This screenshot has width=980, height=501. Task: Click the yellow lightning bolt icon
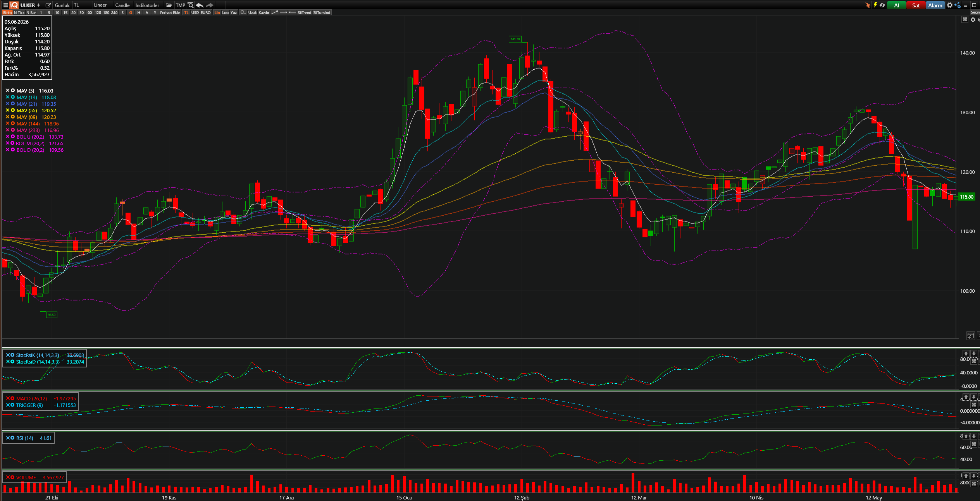click(875, 5)
